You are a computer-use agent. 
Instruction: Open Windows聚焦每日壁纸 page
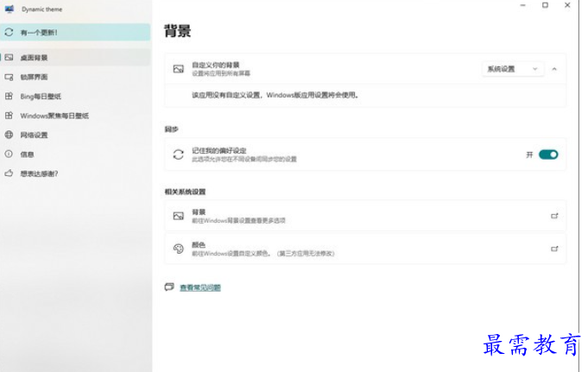point(75,116)
